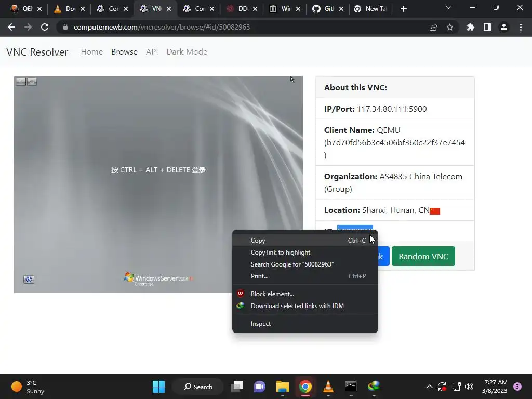Click the QEMU client name text
The height and width of the screenshot is (399, 532).
coord(395,142)
